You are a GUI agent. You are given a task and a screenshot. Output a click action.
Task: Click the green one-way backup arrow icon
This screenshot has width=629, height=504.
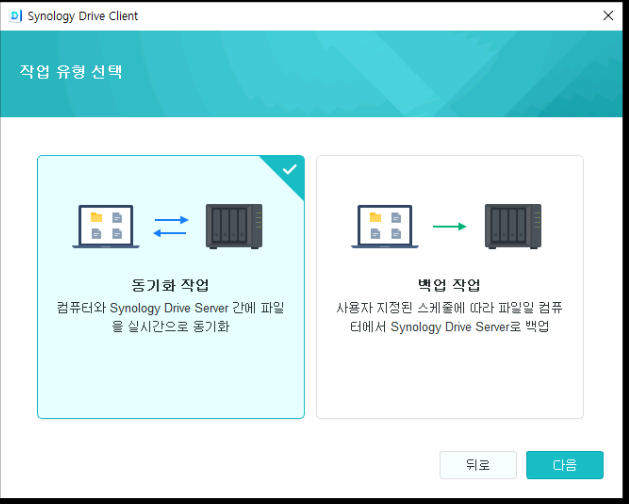coord(449,226)
